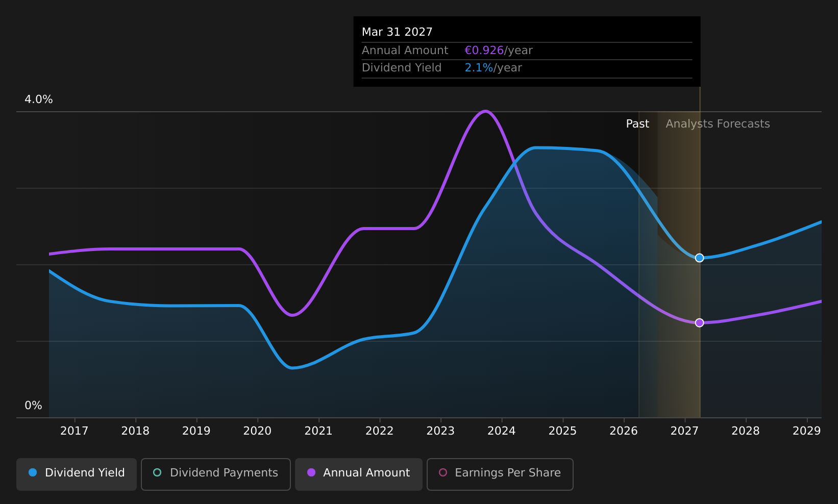This screenshot has width=838, height=504.
Task: Toggle the Annual Amount legend button
Action: tap(359, 474)
